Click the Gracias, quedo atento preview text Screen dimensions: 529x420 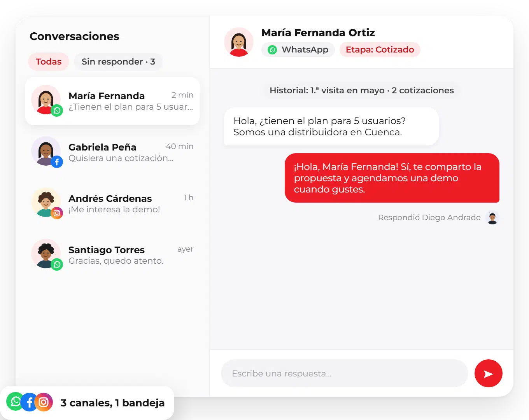point(116,261)
